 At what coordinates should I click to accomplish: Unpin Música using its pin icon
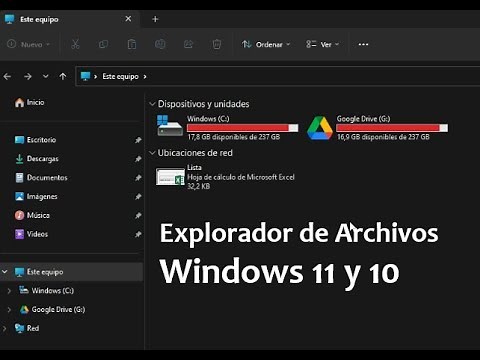pos(138,215)
